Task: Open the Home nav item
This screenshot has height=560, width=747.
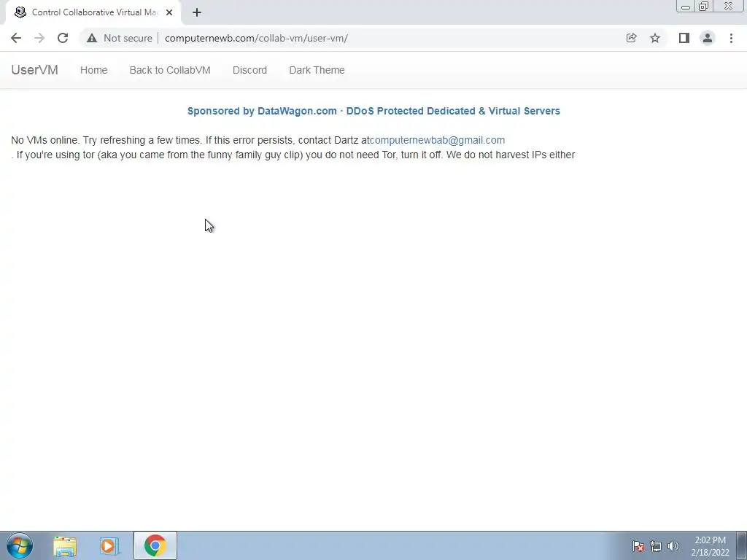Action: coord(94,70)
